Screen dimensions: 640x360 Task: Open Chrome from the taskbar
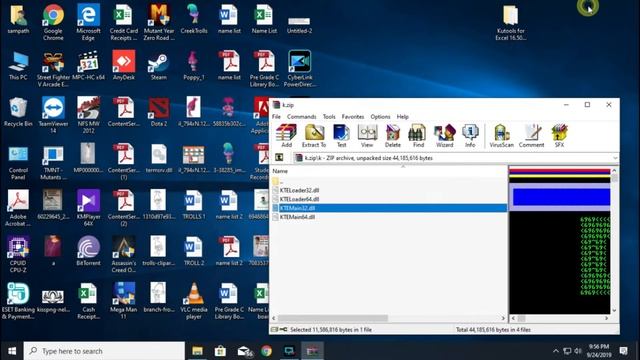[x=267, y=351]
